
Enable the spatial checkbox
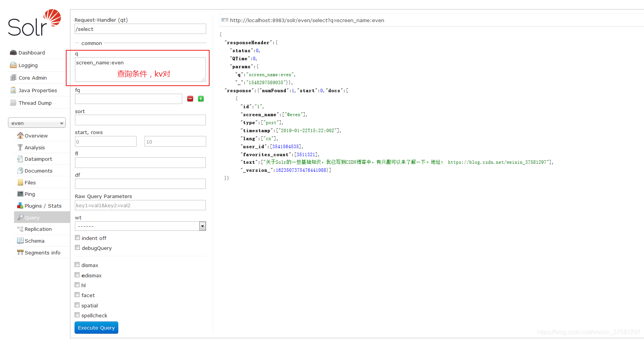point(77,305)
